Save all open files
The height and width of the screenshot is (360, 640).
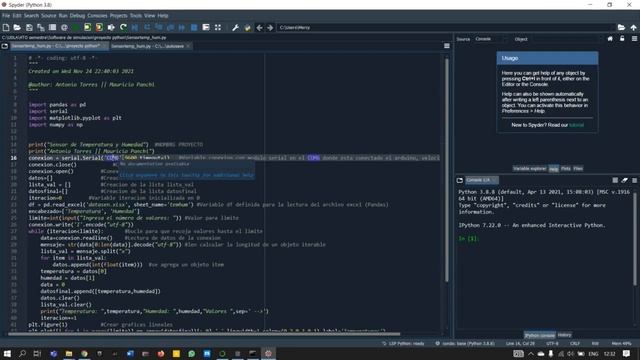tap(41, 27)
